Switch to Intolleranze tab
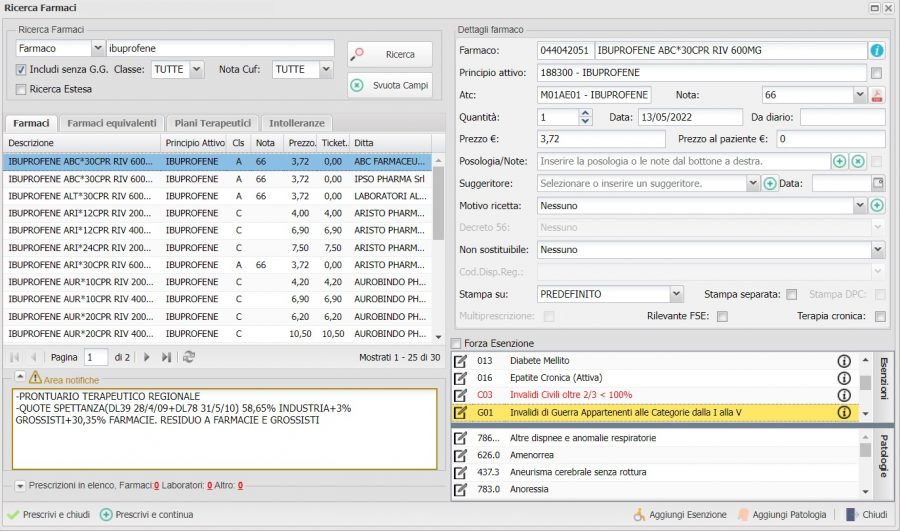Image resolution: width=900 pixels, height=531 pixels. [297, 123]
